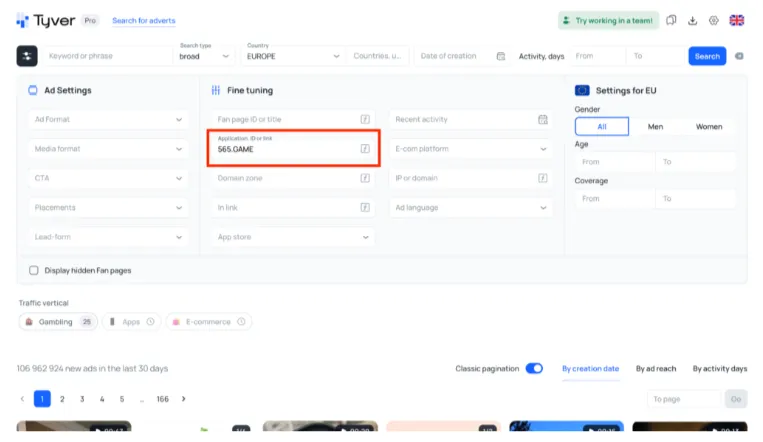Viewport: 763px width, 442px height.
Task: Click the Fine tuning sliders icon
Action: (x=216, y=90)
